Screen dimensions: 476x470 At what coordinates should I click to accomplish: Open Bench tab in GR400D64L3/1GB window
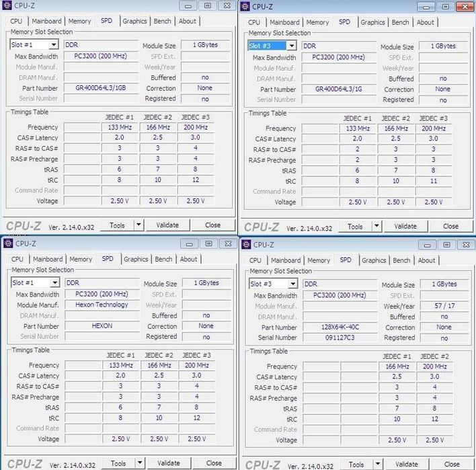163,22
